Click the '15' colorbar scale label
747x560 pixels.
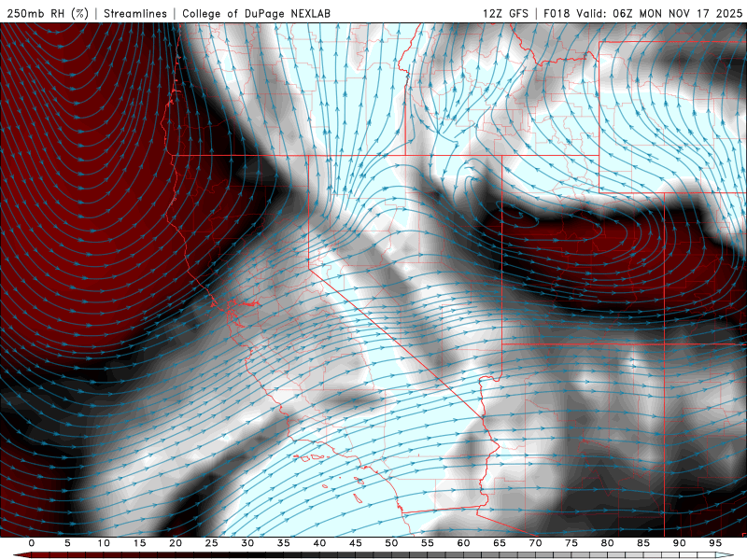click(x=139, y=543)
